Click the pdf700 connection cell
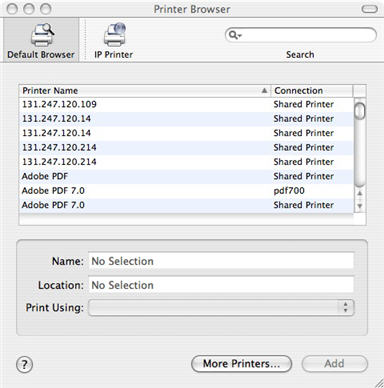 click(289, 191)
